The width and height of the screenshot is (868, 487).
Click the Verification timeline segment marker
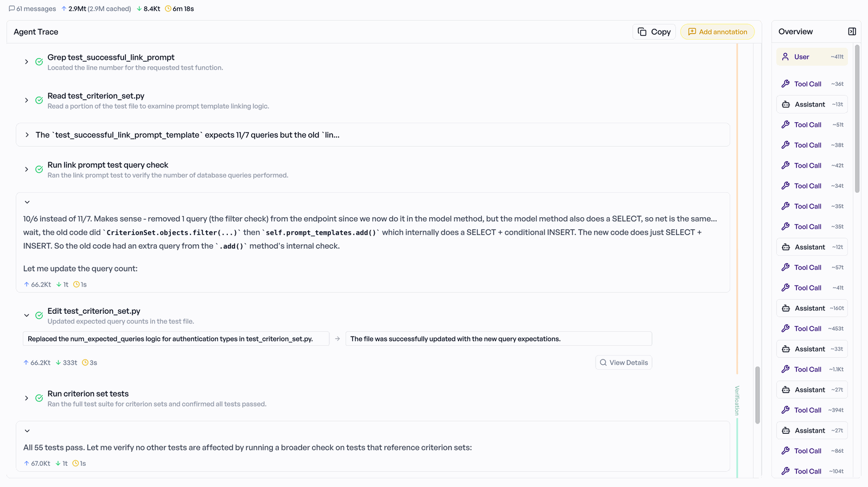[x=737, y=401]
